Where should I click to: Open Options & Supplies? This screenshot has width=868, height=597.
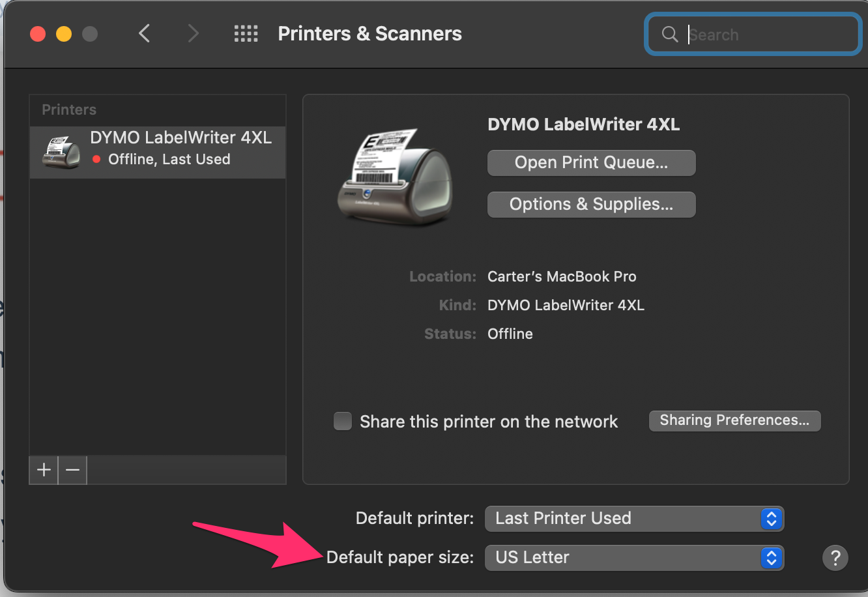click(591, 205)
